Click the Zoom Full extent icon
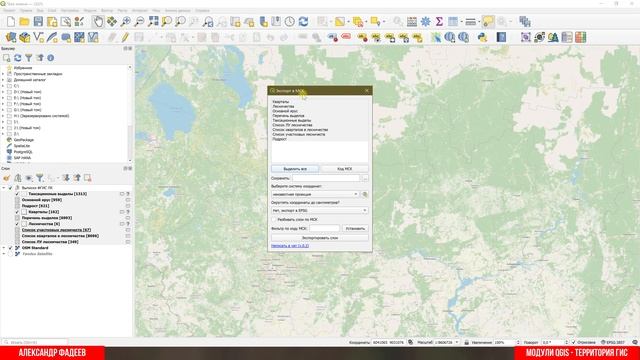This screenshot has height=360, width=640. (x=153, y=22)
